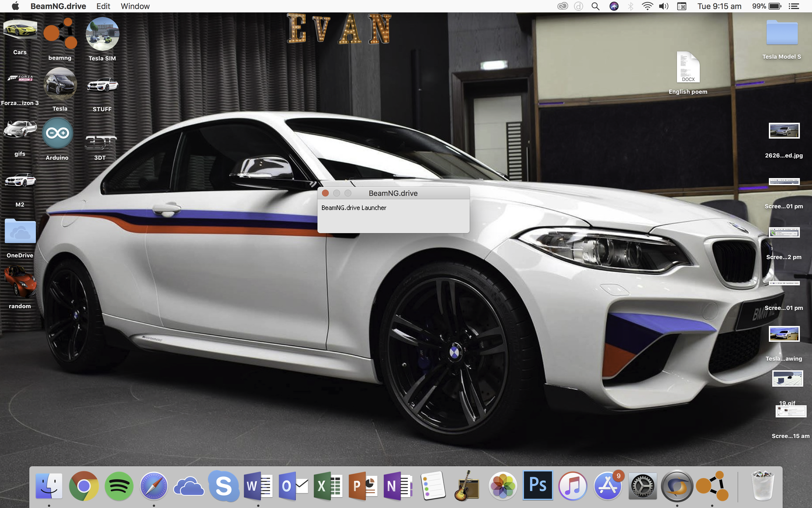
Task: Select the Scree...2 pm screenshot file
Action: coord(784,233)
